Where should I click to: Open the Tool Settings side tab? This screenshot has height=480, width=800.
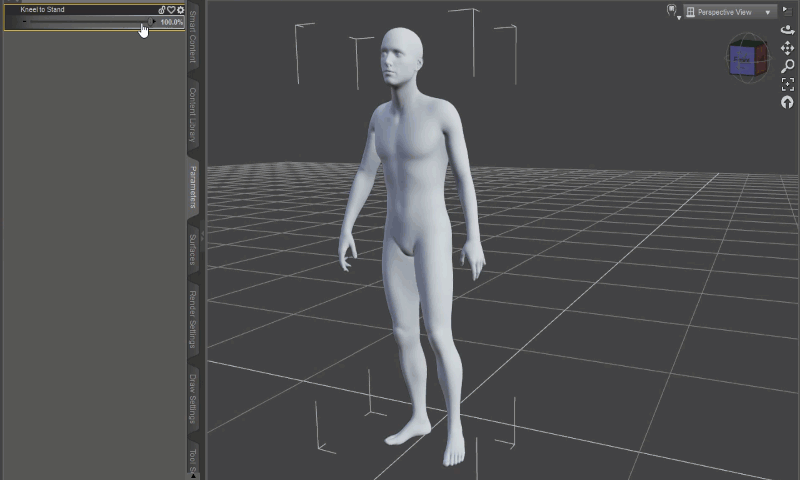(193, 459)
